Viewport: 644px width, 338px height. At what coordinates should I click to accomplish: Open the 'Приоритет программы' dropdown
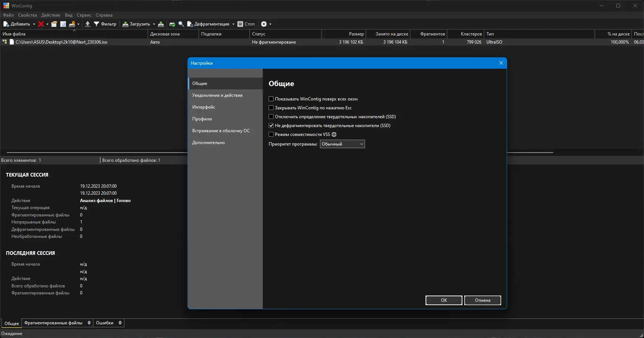(x=342, y=144)
